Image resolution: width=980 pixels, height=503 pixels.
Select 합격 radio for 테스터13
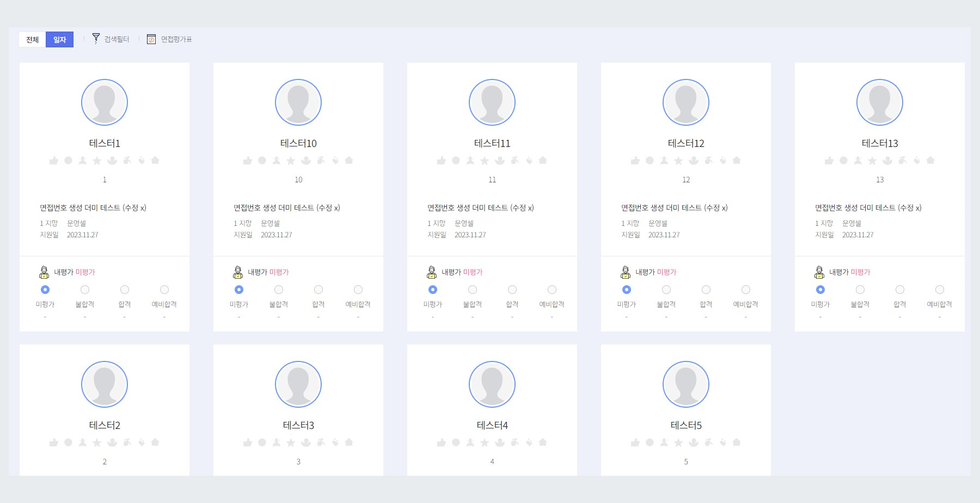click(x=900, y=290)
